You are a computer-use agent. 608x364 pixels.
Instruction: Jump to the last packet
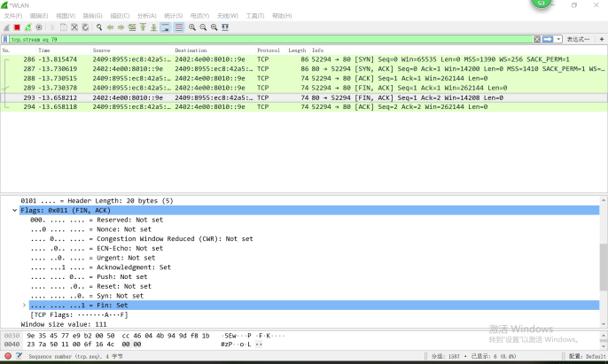[x=153, y=27]
